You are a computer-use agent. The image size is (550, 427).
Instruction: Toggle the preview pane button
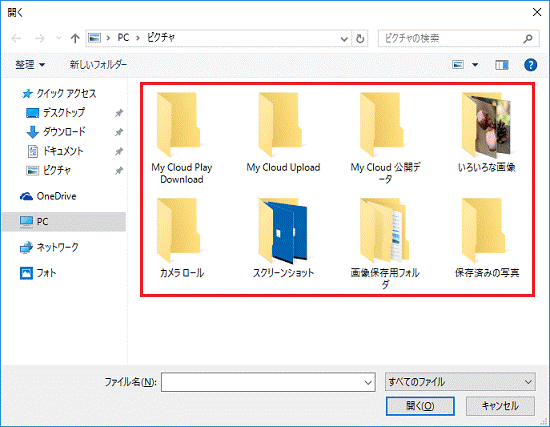pyautogui.click(x=502, y=65)
